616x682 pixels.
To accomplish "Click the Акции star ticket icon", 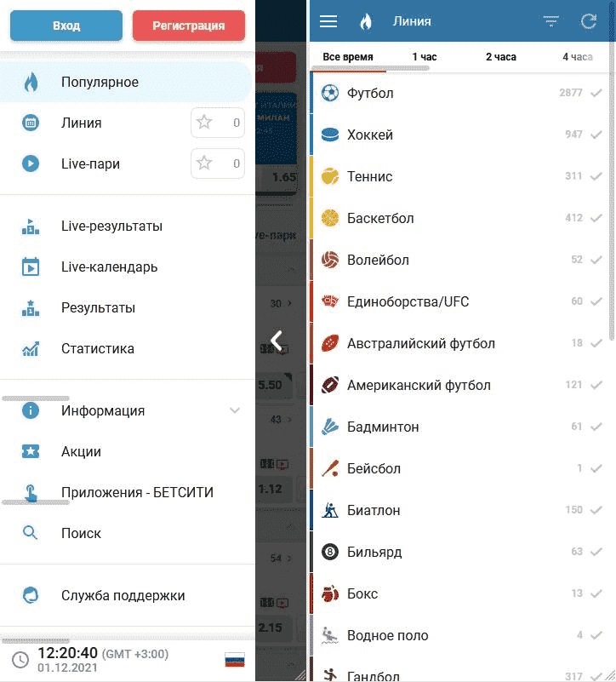I will click(31, 451).
